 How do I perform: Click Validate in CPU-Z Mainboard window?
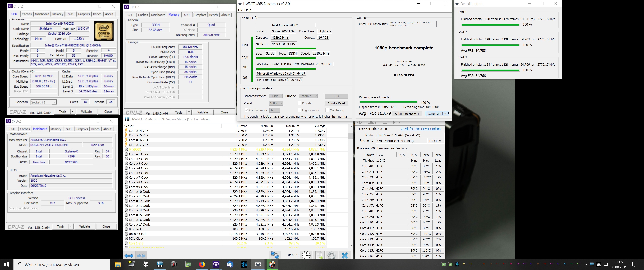tap(84, 227)
